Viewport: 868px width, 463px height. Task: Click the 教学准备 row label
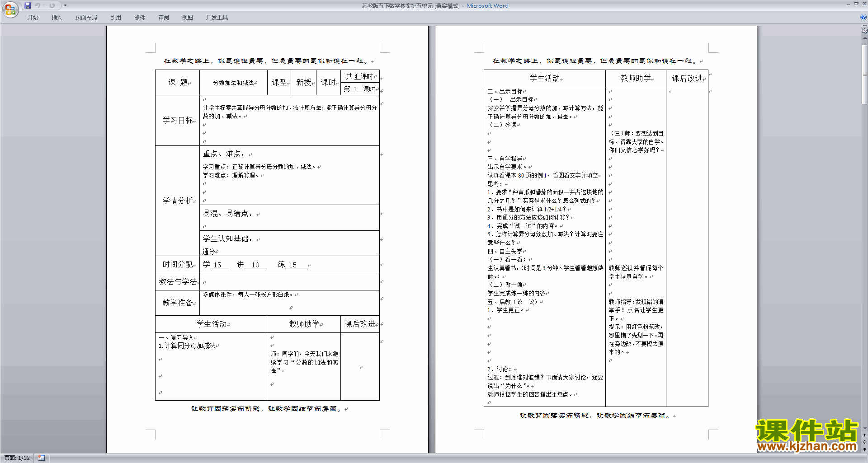[178, 303]
